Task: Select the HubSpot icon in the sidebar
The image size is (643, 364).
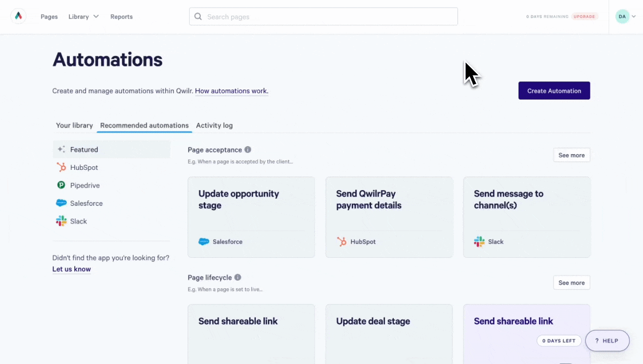Action: (61, 167)
